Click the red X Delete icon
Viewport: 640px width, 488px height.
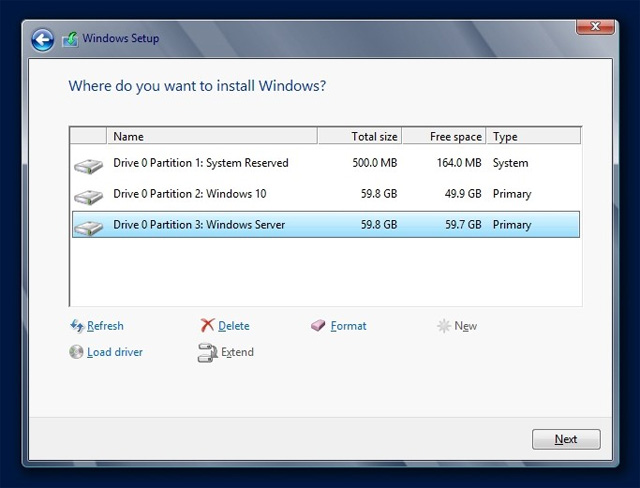207,326
